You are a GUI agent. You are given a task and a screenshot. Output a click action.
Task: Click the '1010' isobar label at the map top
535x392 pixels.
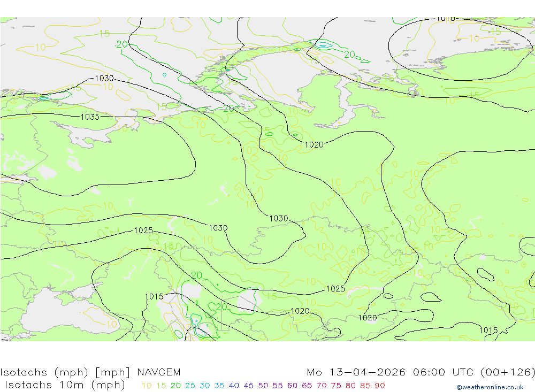click(x=446, y=19)
